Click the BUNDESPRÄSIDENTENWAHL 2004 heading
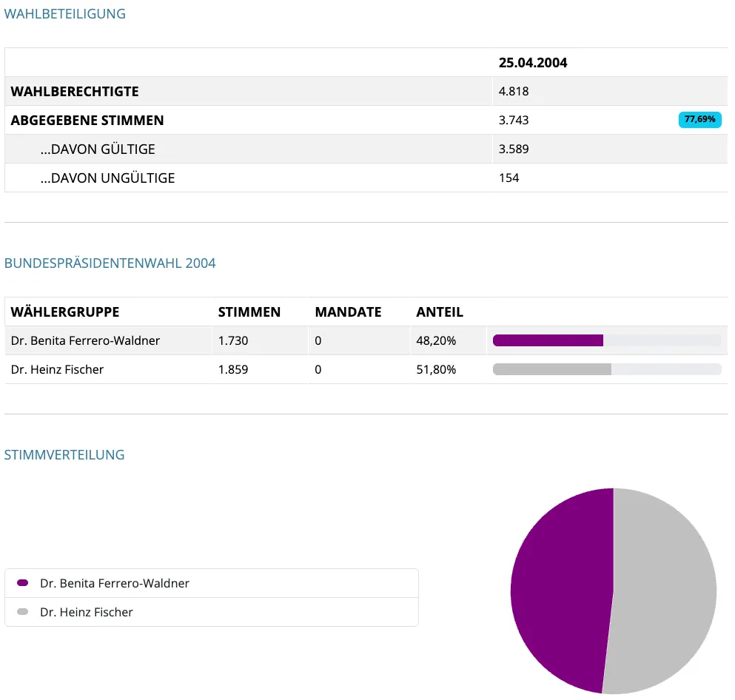 (x=110, y=263)
